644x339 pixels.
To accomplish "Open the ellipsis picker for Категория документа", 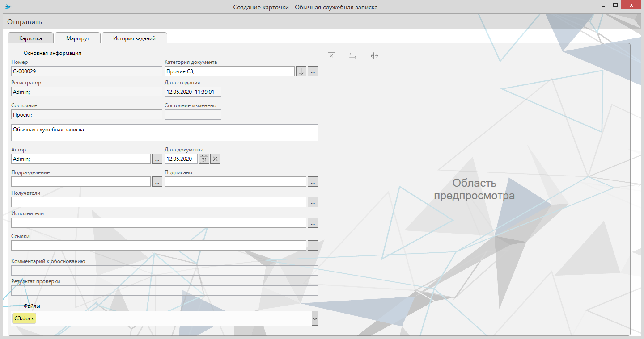I will (x=313, y=71).
